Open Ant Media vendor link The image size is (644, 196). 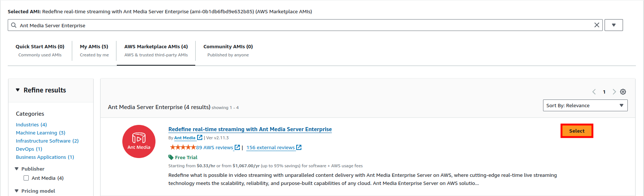[x=185, y=138]
